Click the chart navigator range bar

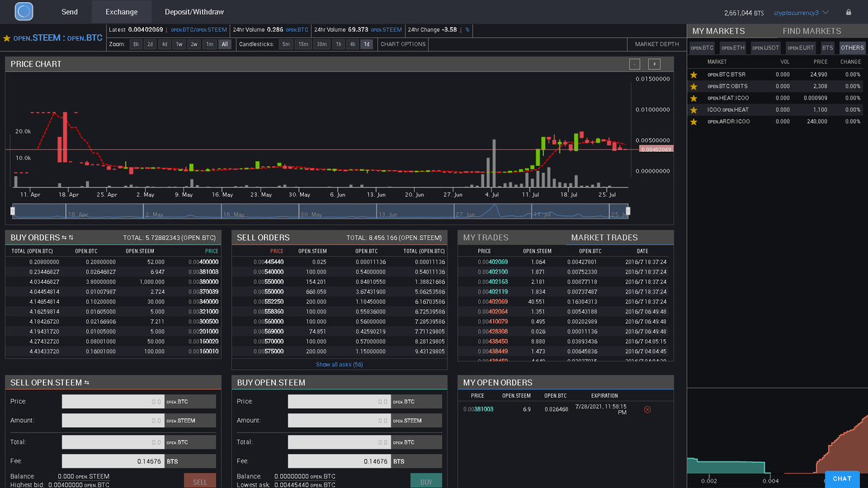tap(320, 211)
